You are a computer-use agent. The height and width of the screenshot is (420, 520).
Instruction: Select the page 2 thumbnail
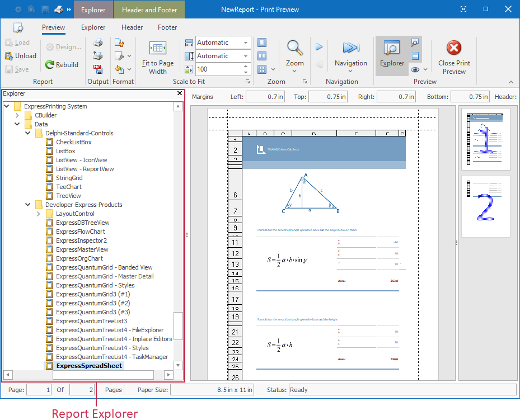[485, 206]
